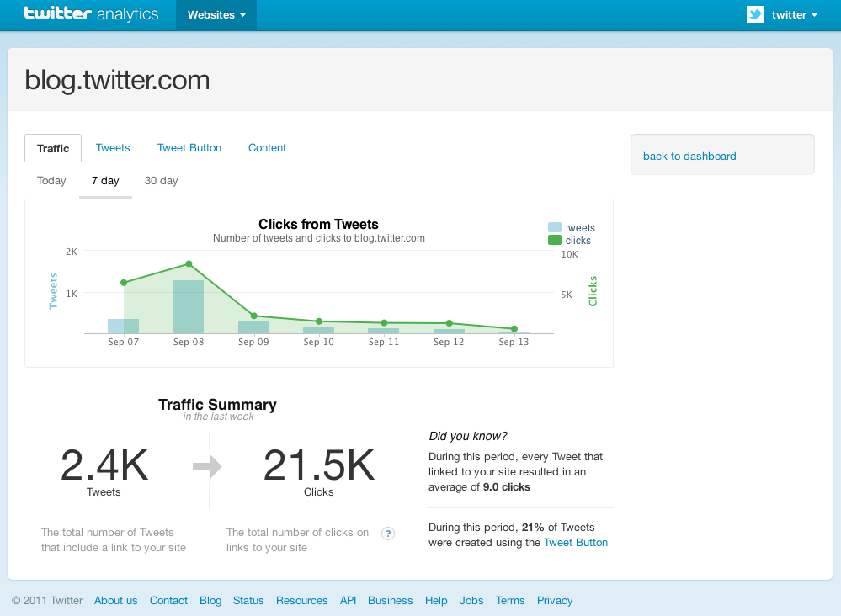Click the gray arrow between Tweets and Clicks
Screen dimensions: 841x616
point(207,467)
